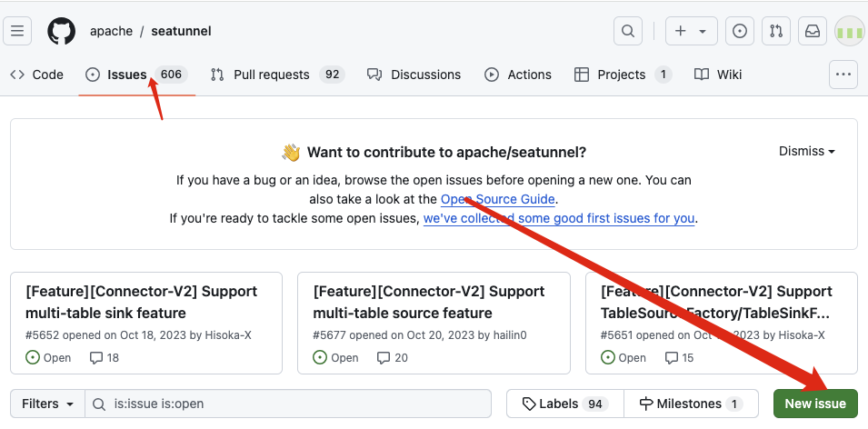The width and height of the screenshot is (868, 429).
Task: Open the Open Source Guide link
Action: (498, 199)
